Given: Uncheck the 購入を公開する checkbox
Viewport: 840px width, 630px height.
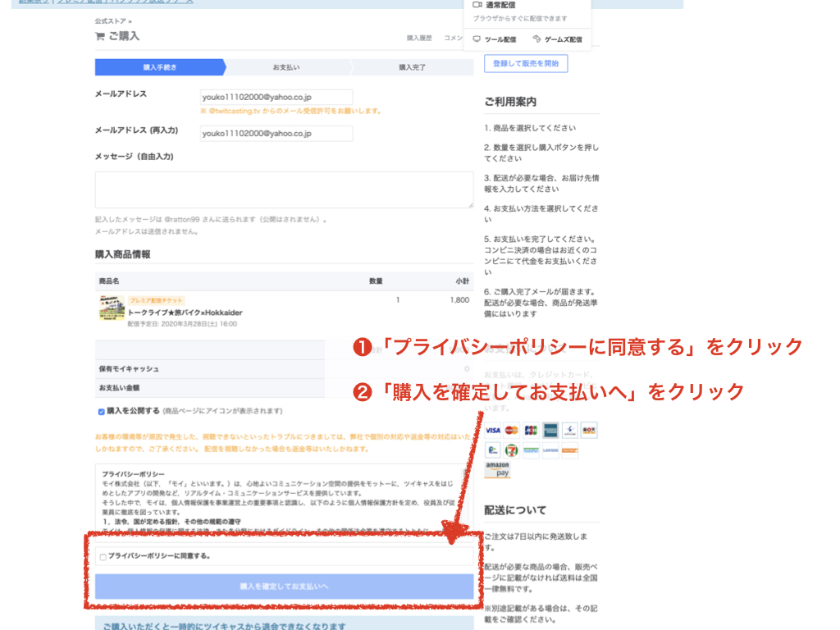Looking at the screenshot, I should (x=101, y=411).
